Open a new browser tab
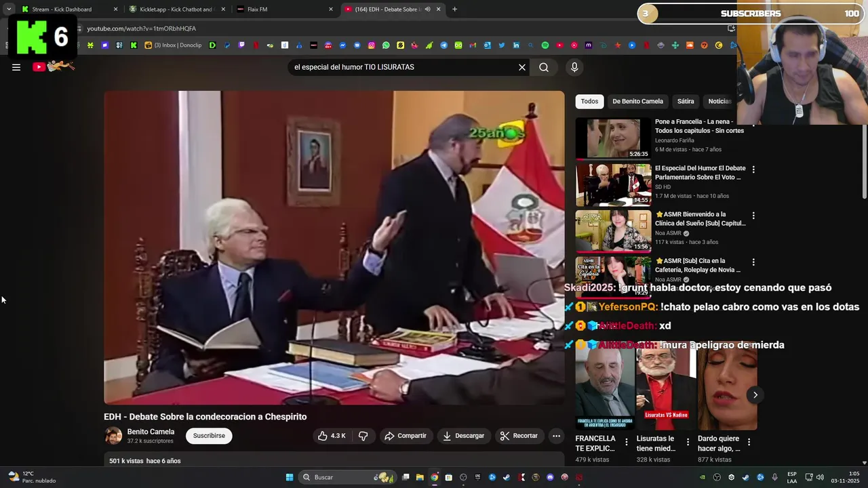Screen dimensions: 868x488 tap(454, 9)
